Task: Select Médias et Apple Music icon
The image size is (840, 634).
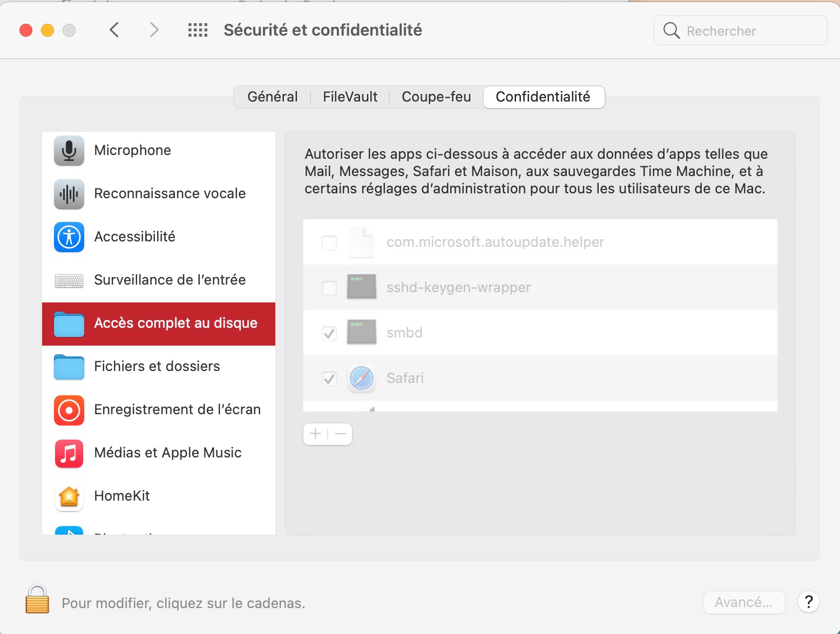Action: tap(69, 453)
